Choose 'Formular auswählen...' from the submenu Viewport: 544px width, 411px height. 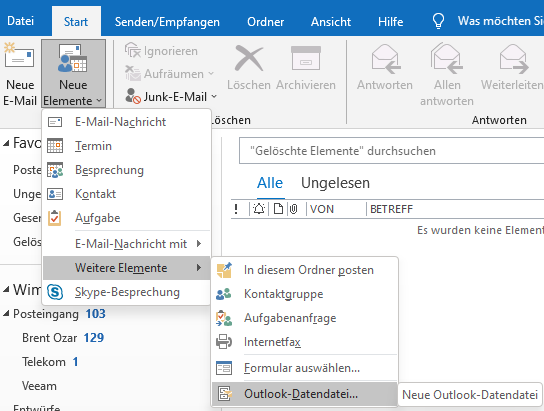coord(305,368)
